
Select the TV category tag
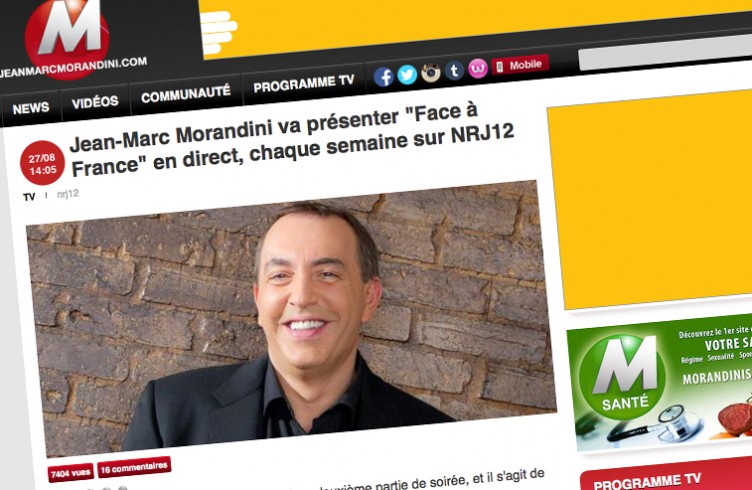(x=29, y=197)
